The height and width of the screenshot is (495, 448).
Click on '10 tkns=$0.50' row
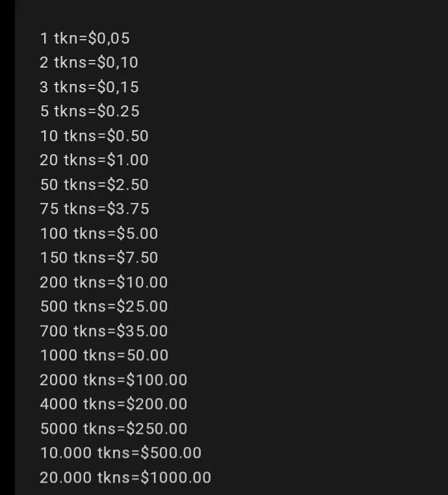point(94,136)
